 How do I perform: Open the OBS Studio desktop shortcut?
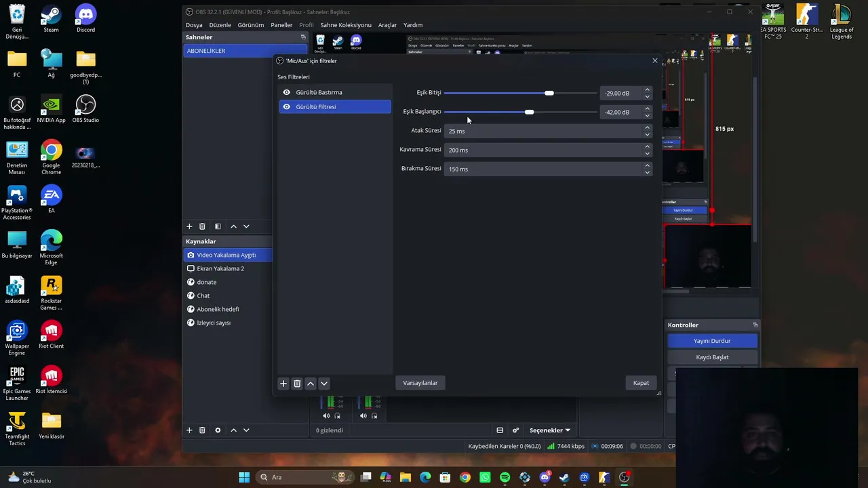point(85,109)
